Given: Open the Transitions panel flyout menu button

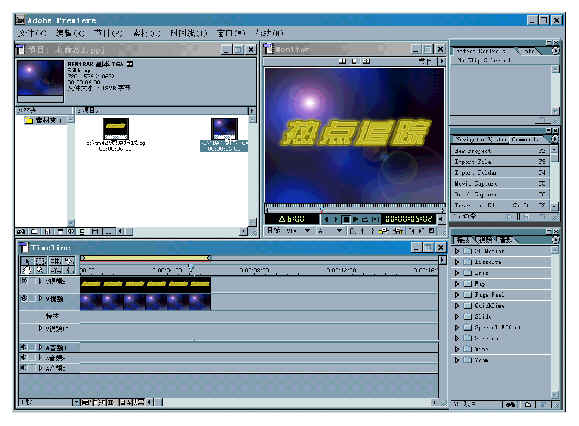Looking at the screenshot, I should pyautogui.click(x=555, y=240).
